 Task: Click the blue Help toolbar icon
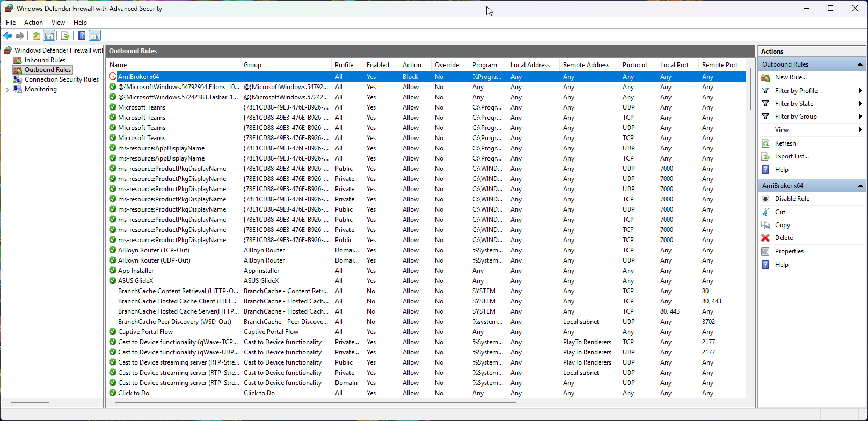82,36
